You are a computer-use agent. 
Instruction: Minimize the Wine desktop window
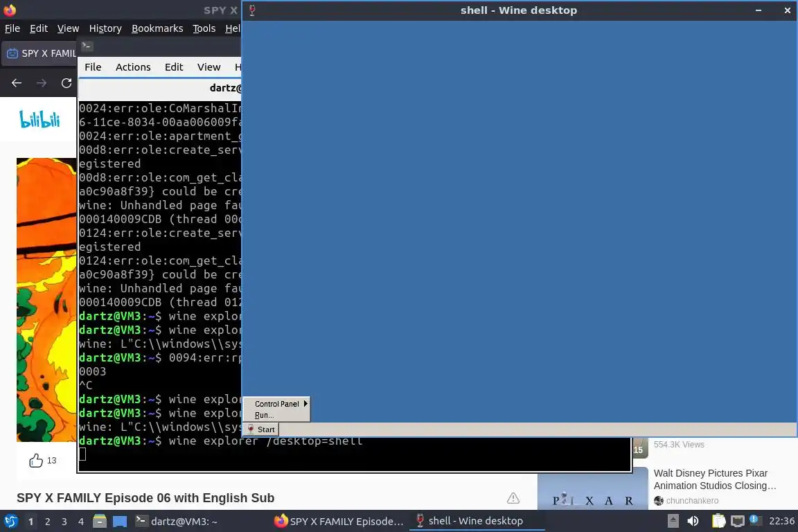[x=759, y=10]
